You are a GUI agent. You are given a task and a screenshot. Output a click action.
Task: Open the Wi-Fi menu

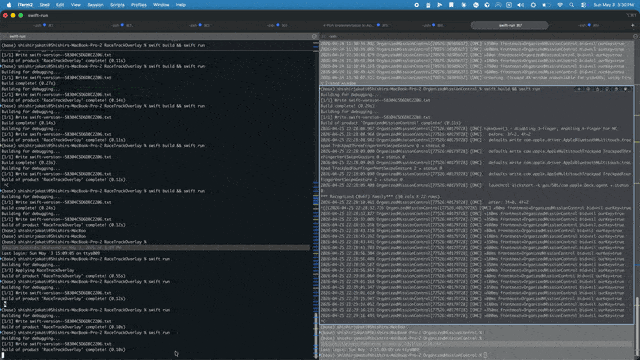pyautogui.click(x=560, y=5)
